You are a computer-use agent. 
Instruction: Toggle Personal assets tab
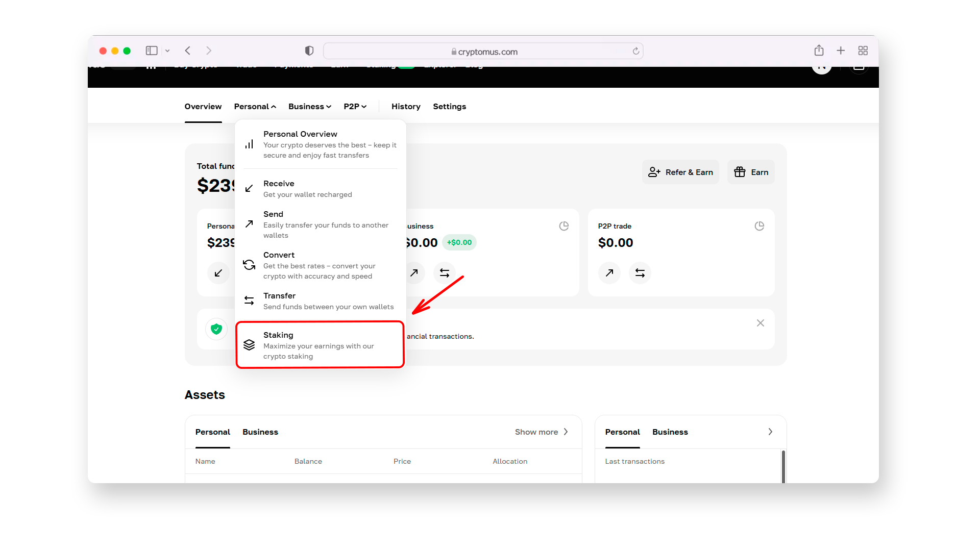coord(211,432)
